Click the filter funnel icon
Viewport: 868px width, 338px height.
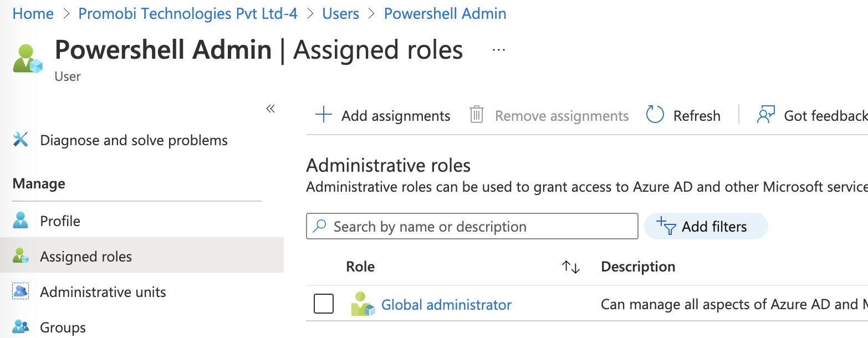666,226
